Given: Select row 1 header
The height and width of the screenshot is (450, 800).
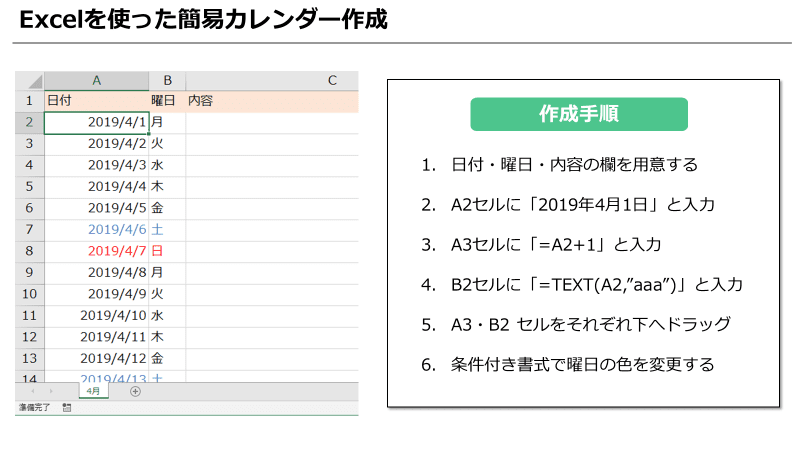Looking at the screenshot, I should (30, 101).
